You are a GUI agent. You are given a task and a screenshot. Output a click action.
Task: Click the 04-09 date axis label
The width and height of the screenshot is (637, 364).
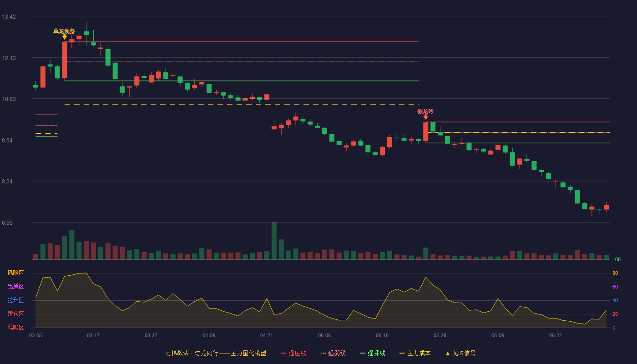(x=209, y=335)
